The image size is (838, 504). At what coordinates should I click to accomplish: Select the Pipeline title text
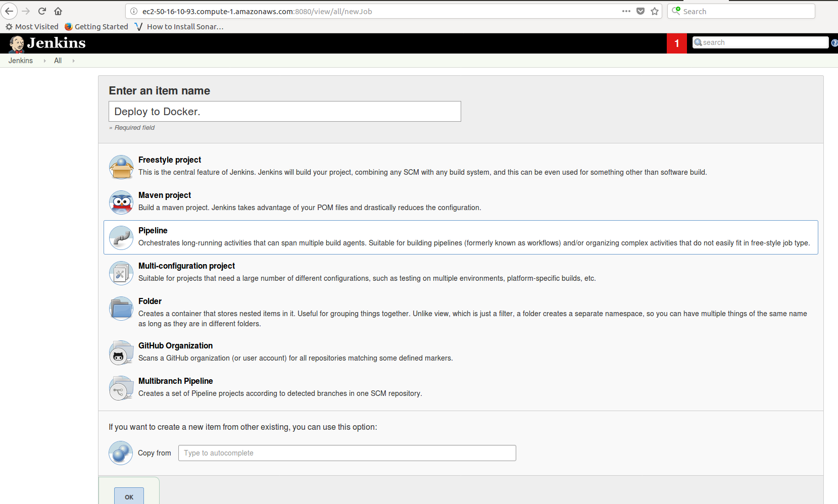pyautogui.click(x=153, y=231)
